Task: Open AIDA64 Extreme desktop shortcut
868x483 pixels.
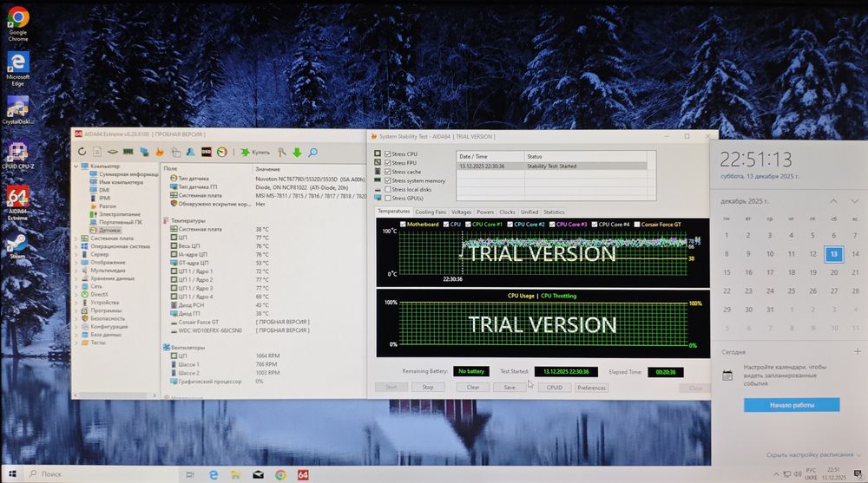Action: (x=17, y=203)
